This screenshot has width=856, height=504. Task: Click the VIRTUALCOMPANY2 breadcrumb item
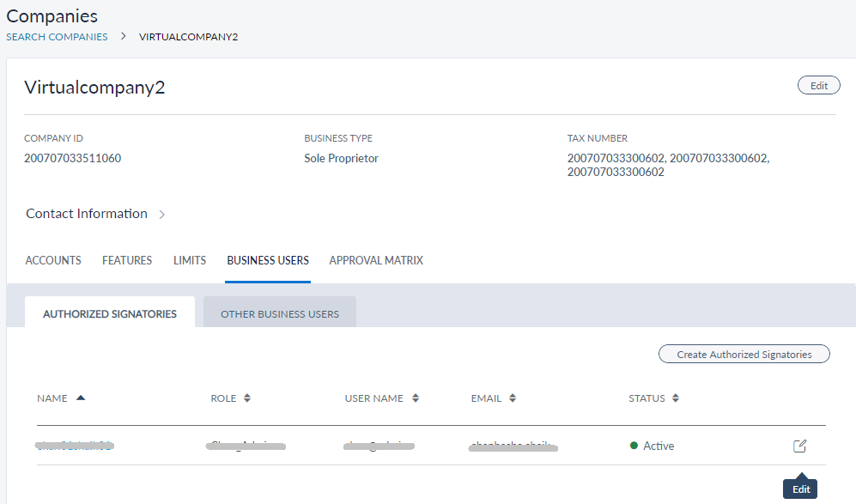tap(188, 37)
